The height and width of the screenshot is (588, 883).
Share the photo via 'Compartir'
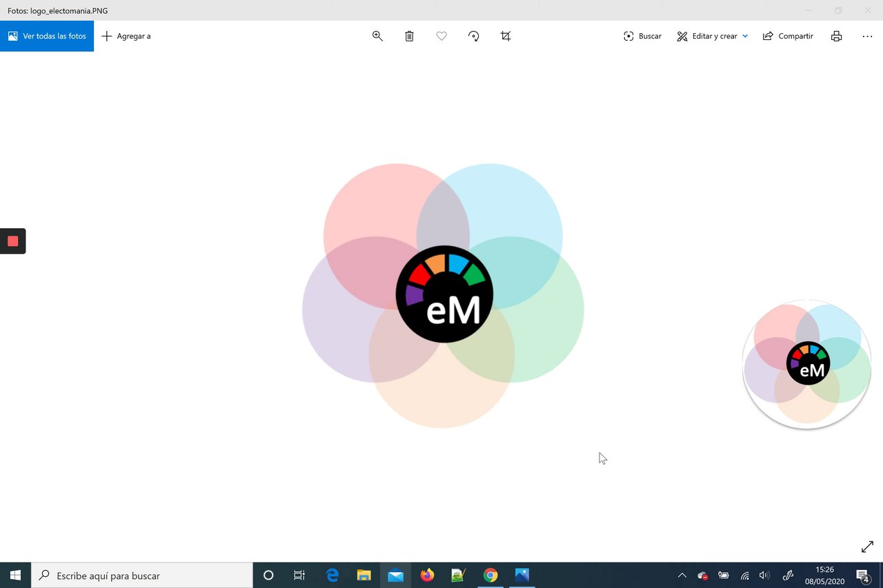click(x=788, y=36)
